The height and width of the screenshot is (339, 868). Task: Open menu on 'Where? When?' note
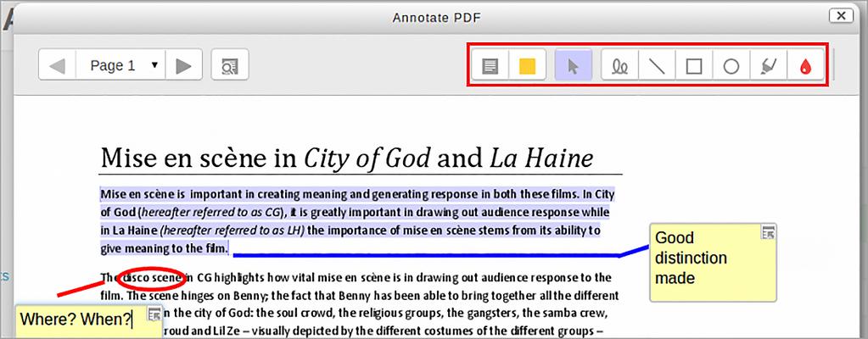click(x=154, y=314)
